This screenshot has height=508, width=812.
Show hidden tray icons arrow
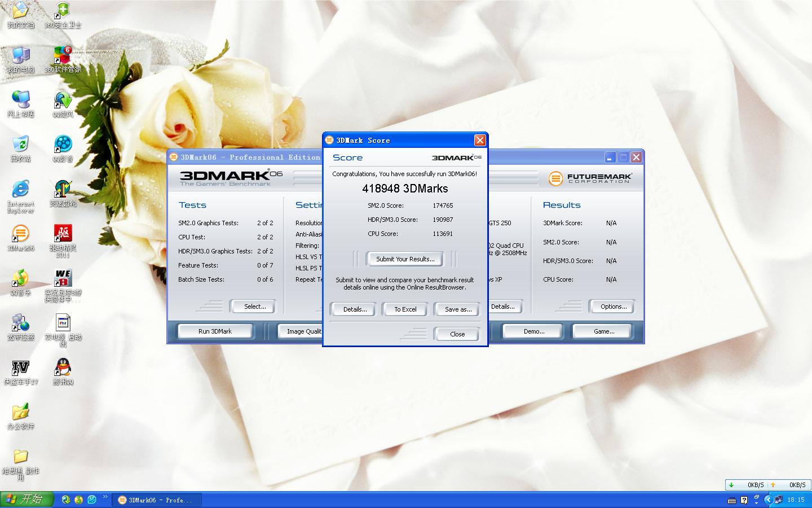(x=768, y=500)
